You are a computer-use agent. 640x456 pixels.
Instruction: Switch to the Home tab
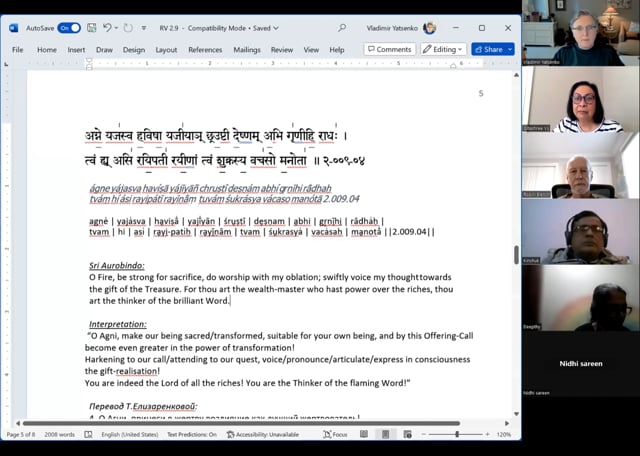(x=47, y=49)
